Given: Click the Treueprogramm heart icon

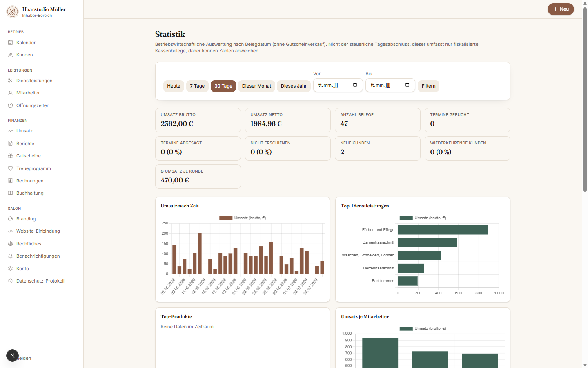Looking at the screenshot, I should tap(11, 168).
